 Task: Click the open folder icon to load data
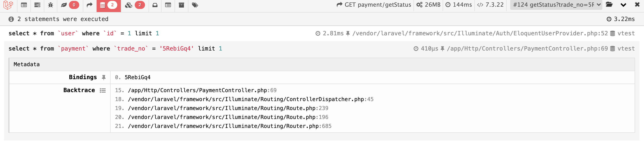[x=609, y=5]
